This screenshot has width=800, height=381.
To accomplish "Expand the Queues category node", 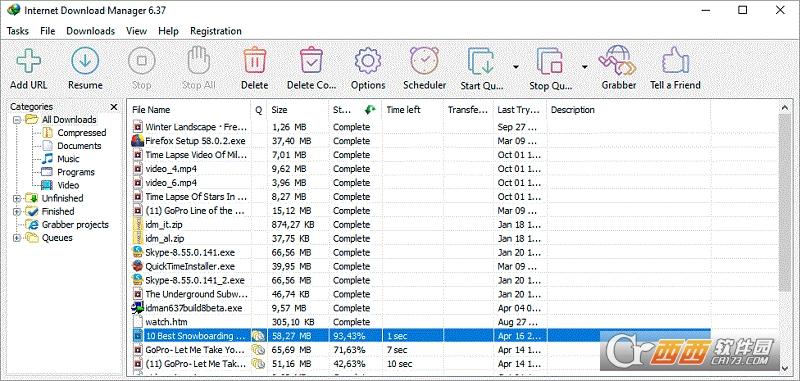I will point(17,238).
